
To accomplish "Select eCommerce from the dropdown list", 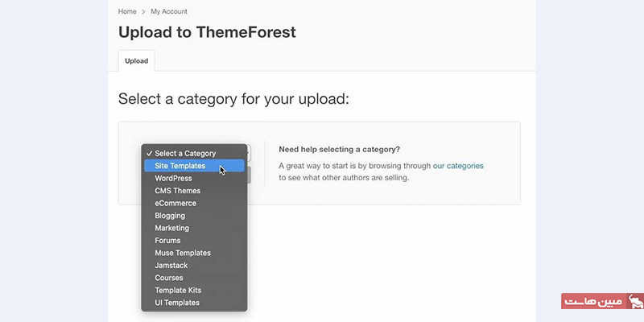I will coord(175,203).
